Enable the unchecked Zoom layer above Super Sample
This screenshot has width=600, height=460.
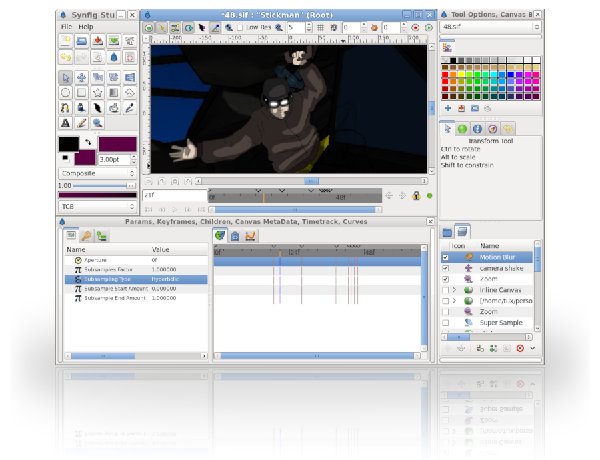tap(445, 312)
